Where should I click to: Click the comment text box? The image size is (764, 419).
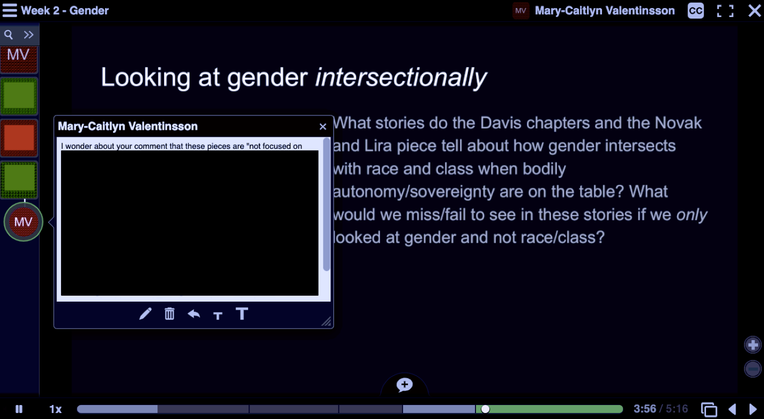(x=189, y=222)
